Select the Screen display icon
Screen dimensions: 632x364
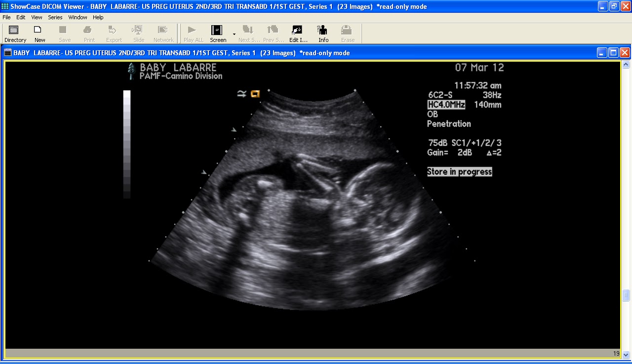(217, 33)
